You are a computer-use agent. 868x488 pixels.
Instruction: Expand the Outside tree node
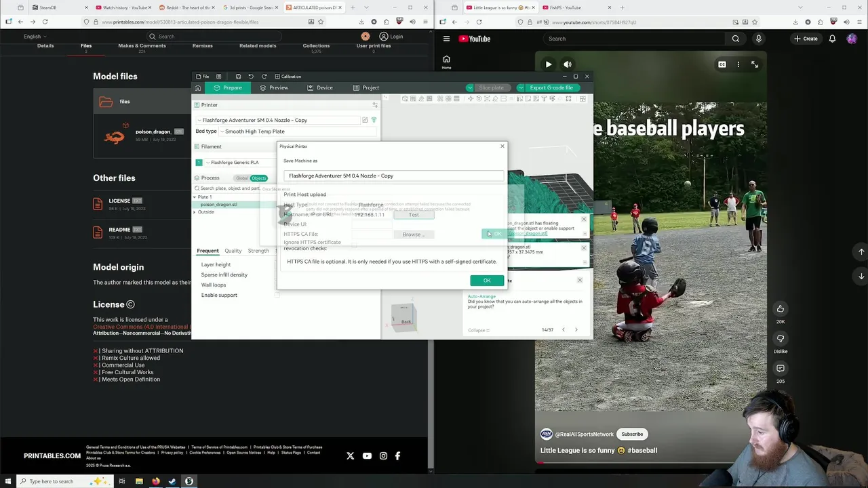(x=195, y=212)
